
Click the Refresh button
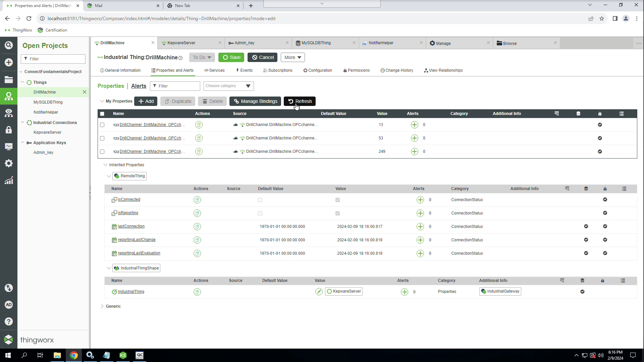pyautogui.click(x=300, y=101)
